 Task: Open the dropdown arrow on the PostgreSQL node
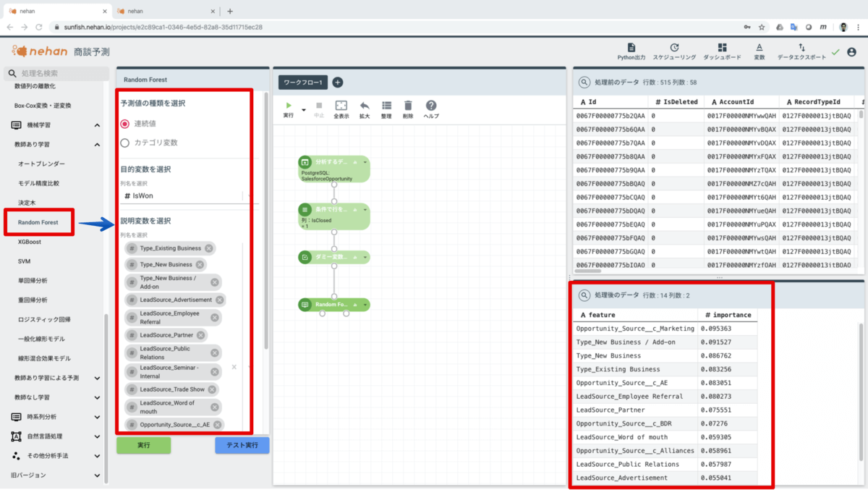(x=365, y=162)
